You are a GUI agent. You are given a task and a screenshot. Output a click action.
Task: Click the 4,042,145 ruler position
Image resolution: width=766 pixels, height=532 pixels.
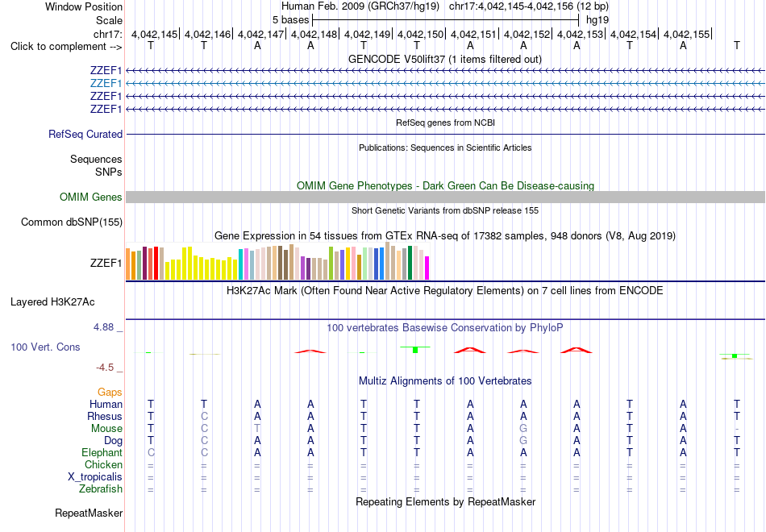(x=154, y=34)
